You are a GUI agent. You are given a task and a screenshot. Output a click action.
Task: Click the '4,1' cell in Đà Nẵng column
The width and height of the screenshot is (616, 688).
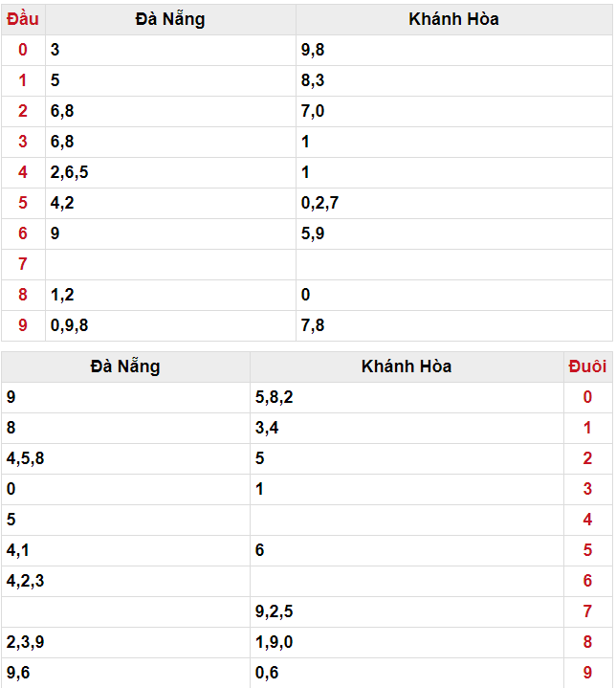[18, 551]
